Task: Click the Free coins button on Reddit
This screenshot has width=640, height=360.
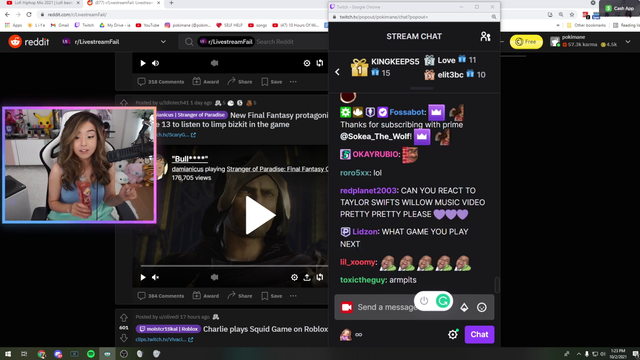Action: 526,42
